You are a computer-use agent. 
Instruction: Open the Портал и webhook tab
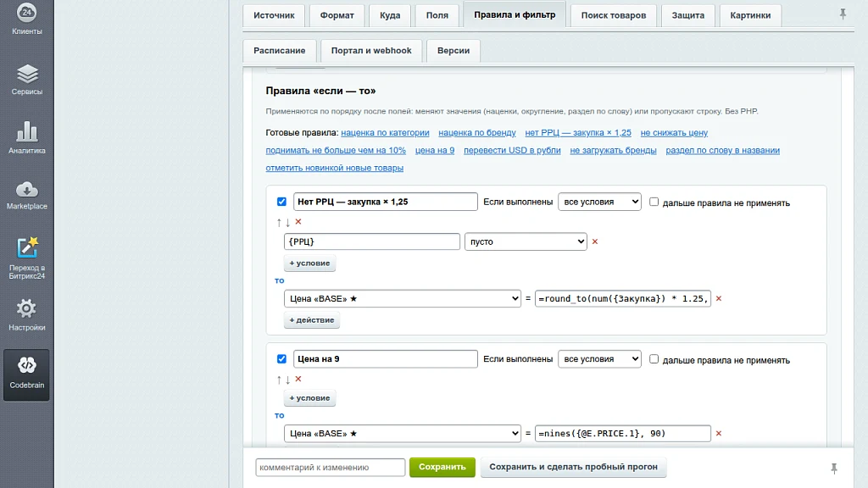371,50
